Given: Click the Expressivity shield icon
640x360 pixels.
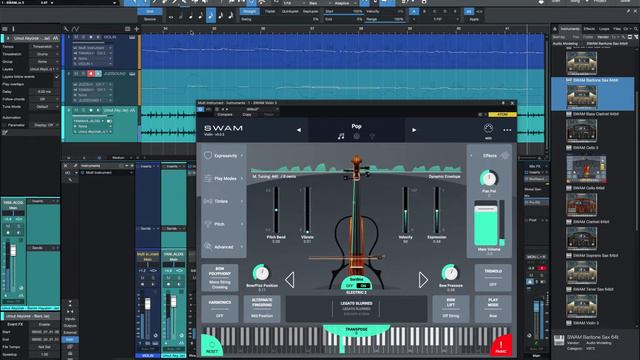Looking at the screenshot, I should (x=208, y=156).
